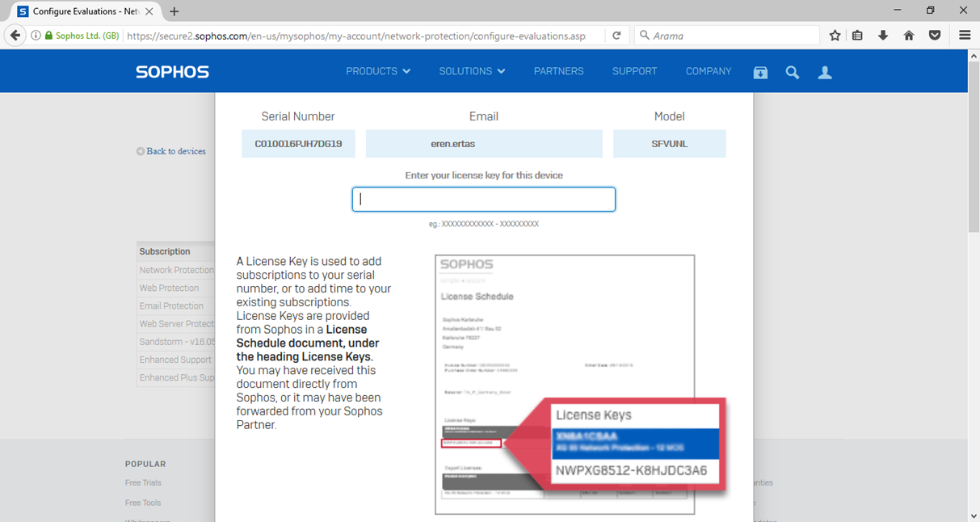Click the Serial Number value C010016PJH7DG19
The image size is (980, 522).
(x=298, y=144)
